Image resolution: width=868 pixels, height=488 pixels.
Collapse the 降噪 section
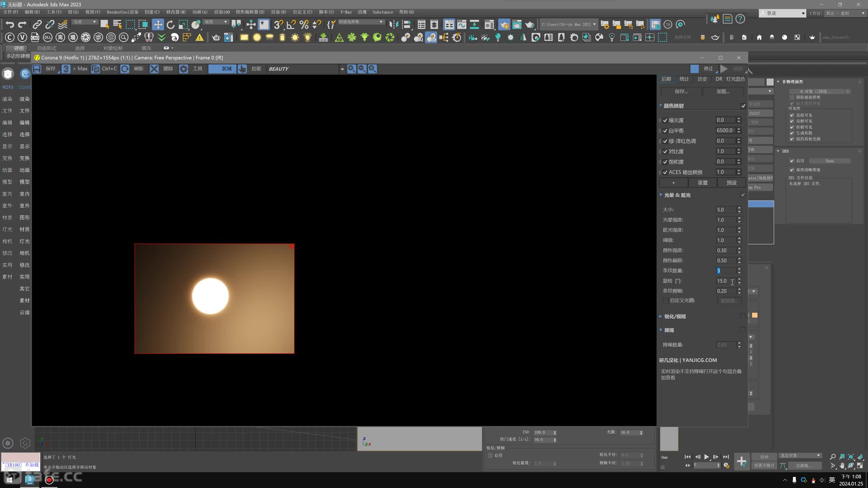661,330
